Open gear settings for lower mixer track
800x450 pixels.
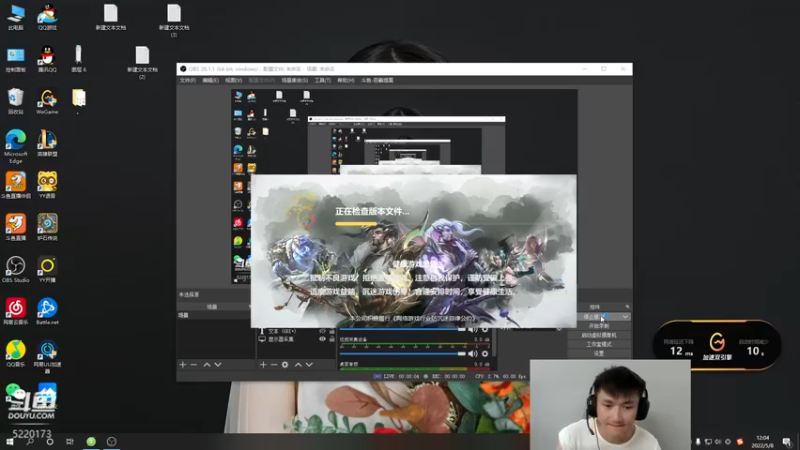tap(485, 354)
